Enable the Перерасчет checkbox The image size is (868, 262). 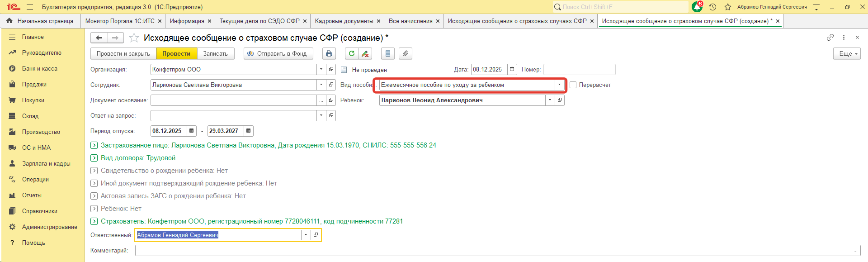(x=573, y=85)
